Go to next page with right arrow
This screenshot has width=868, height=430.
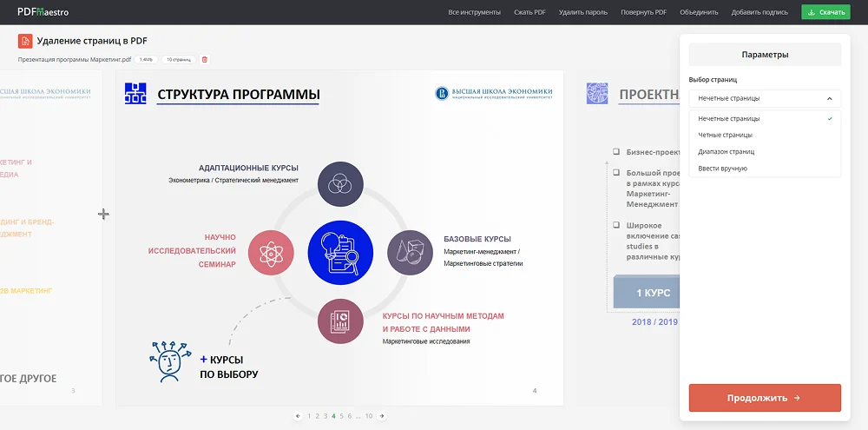click(x=381, y=416)
